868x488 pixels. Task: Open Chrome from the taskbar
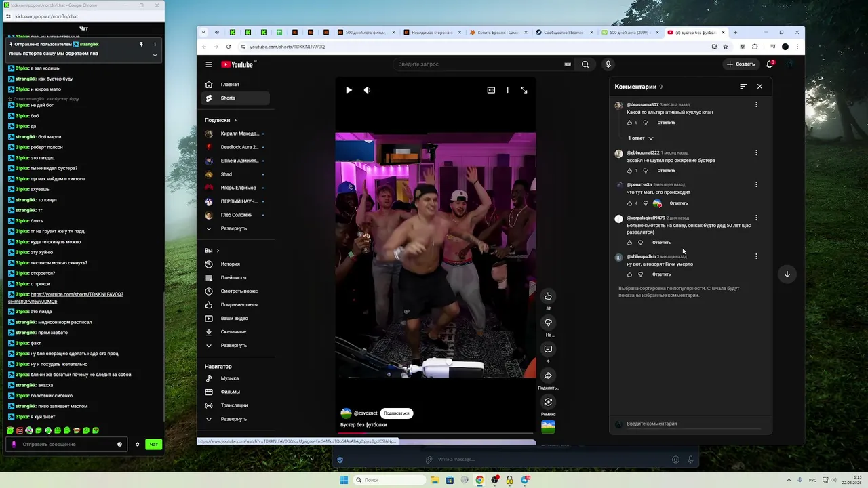tap(479, 480)
